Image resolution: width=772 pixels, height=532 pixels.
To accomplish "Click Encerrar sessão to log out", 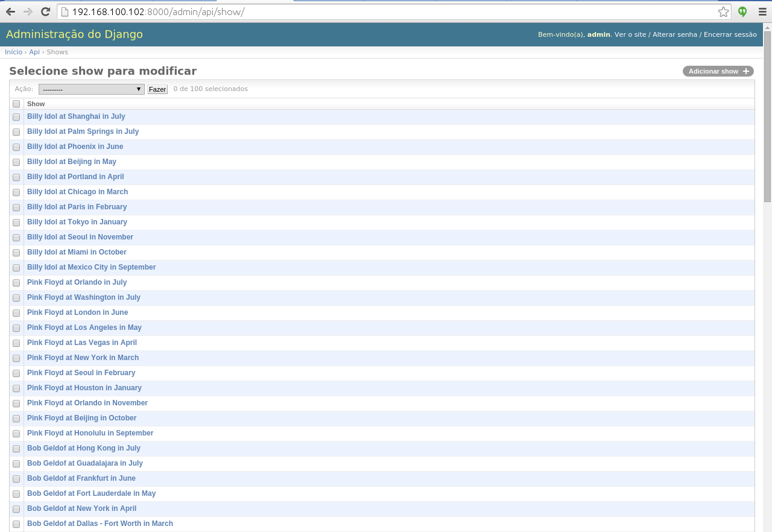I will pos(730,34).
